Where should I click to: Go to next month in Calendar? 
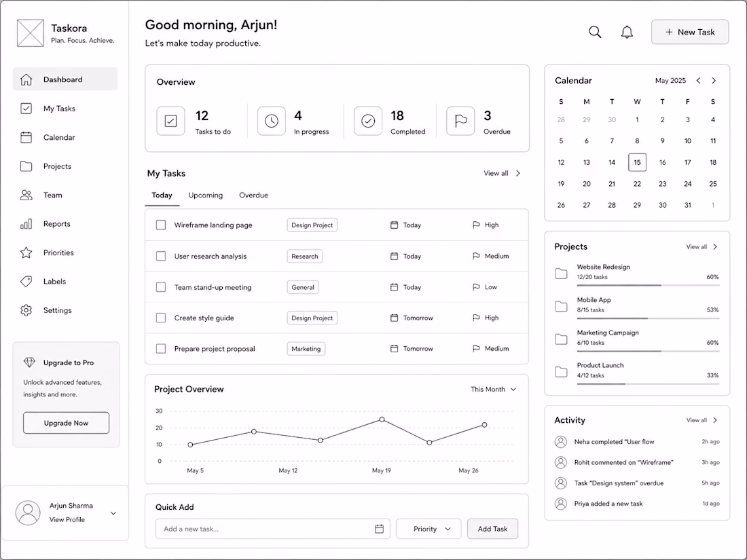[x=714, y=81]
